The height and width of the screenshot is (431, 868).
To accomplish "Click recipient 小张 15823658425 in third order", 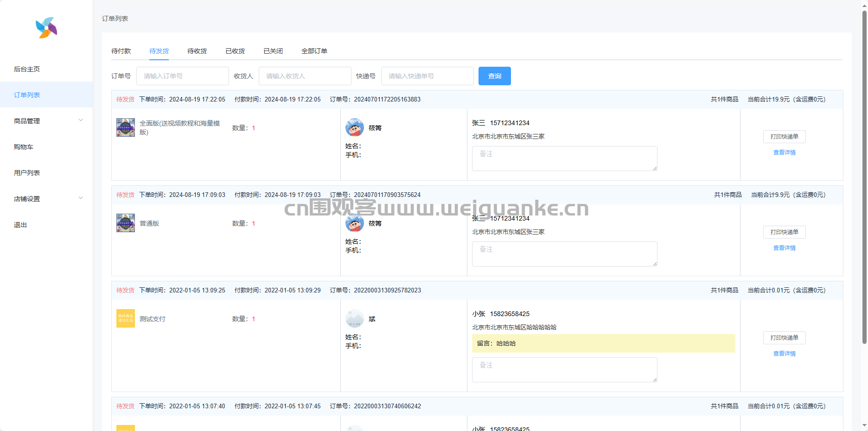I will (x=501, y=314).
